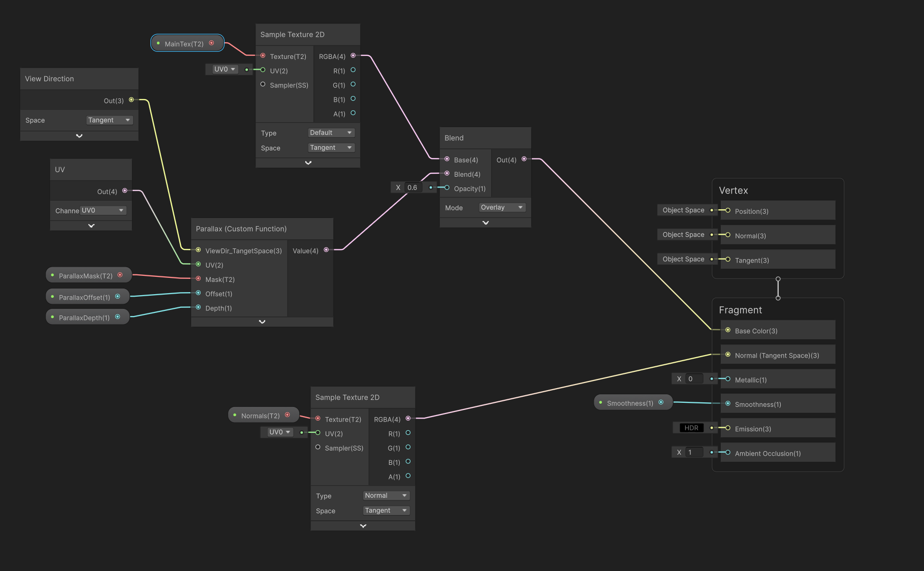The width and height of the screenshot is (924, 571).
Task: Click the MainTex(T2) output port
Action: coord(211,43)
